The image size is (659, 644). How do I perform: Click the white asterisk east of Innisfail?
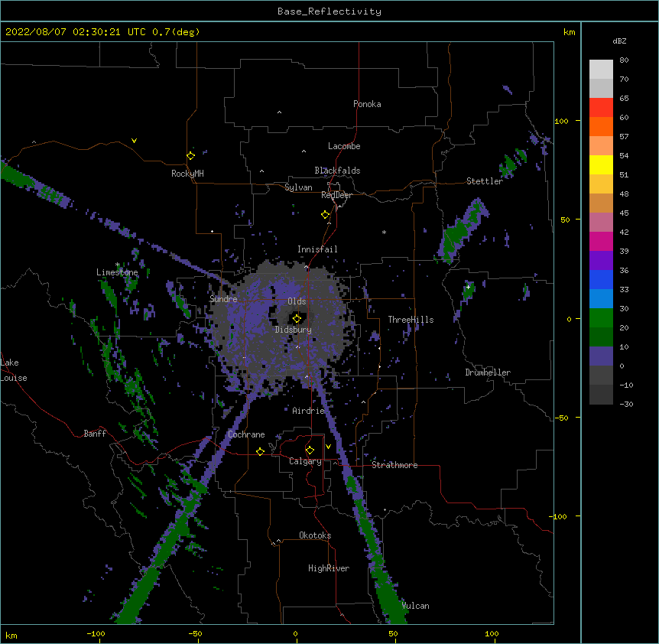point(384,232)
